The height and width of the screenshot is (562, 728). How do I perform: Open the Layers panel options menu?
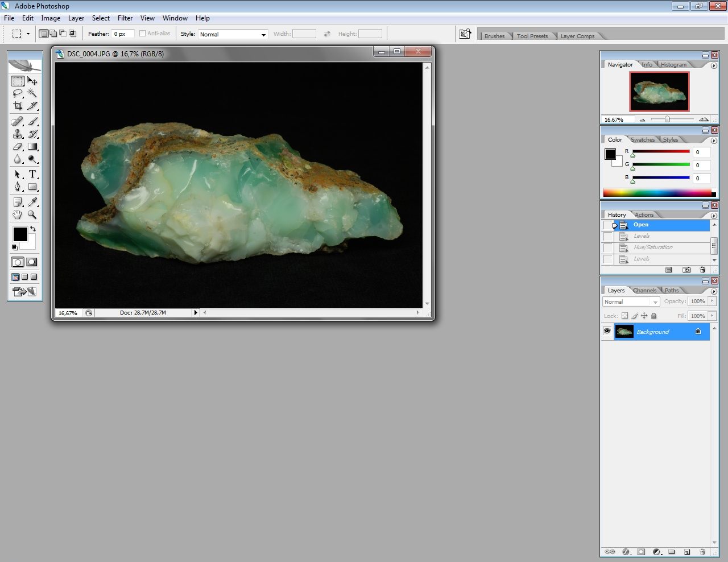coord(714,291)
